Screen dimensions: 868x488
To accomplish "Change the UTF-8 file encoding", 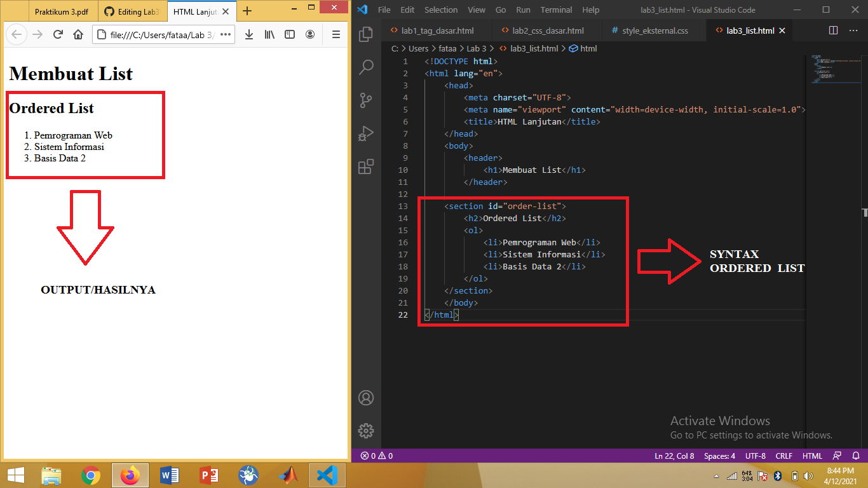I will pos(756,456).
